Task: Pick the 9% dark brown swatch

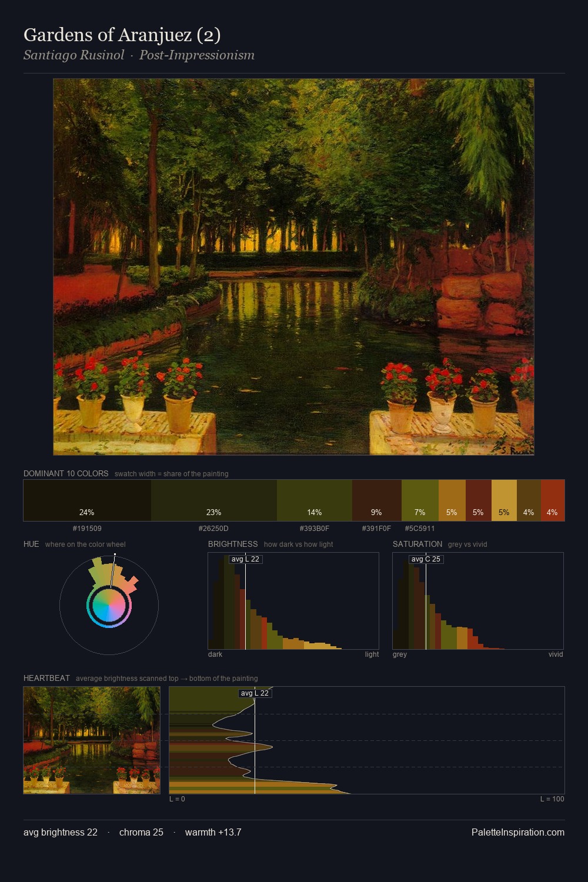Action: tap(377, 500)
